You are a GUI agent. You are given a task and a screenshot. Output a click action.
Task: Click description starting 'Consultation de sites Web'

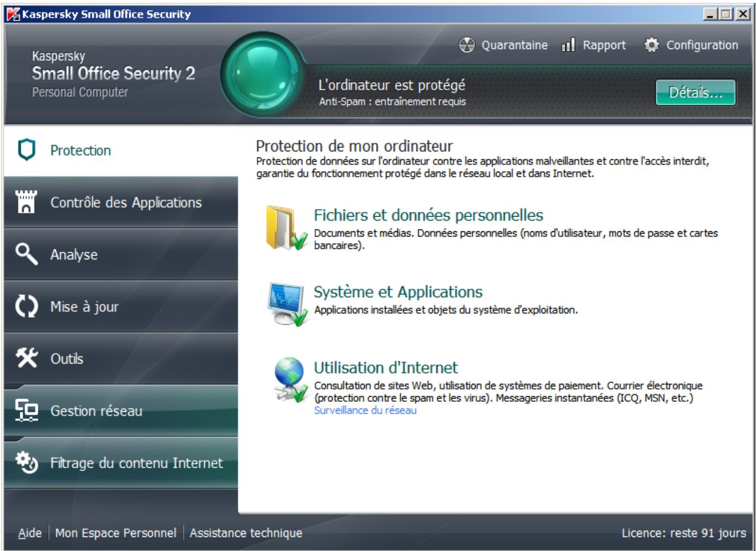[508, 392]
